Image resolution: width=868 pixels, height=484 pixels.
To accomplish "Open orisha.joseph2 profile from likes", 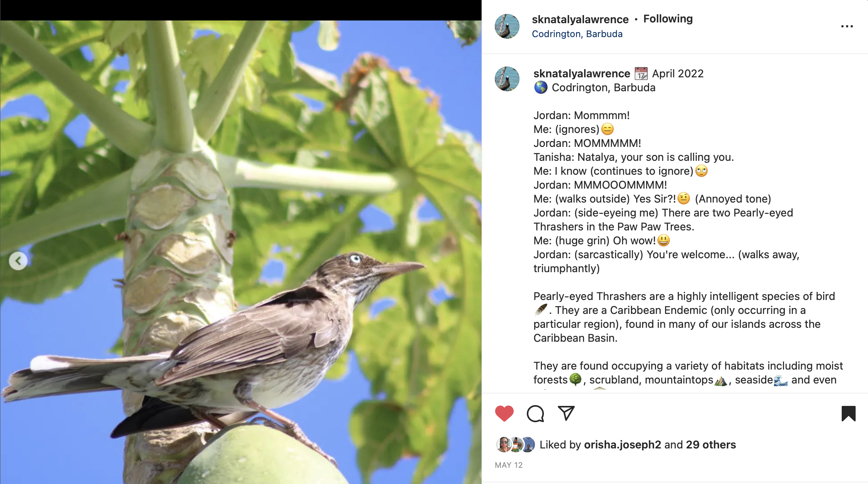I will click(x=622, y=445).
